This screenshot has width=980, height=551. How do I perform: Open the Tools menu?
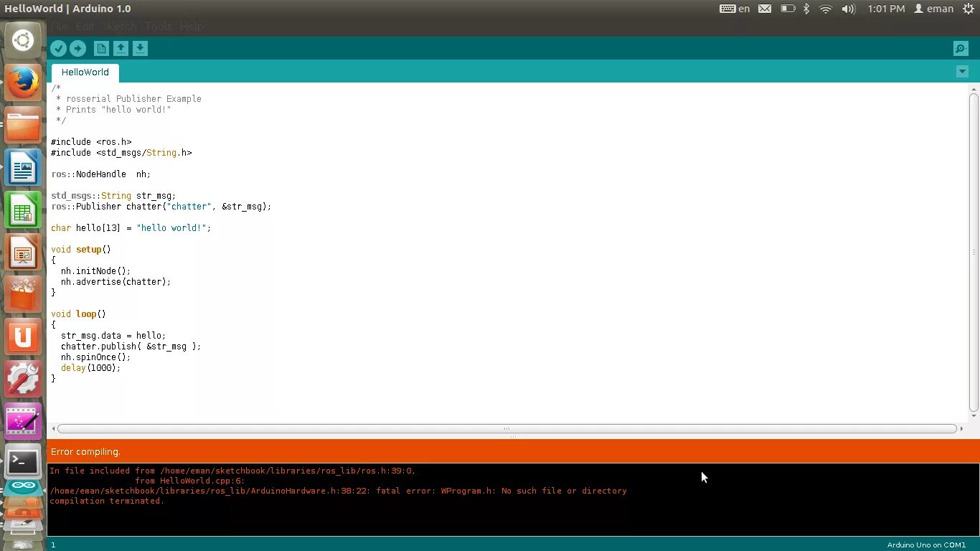pyautogui.click(x=158, y=27)
